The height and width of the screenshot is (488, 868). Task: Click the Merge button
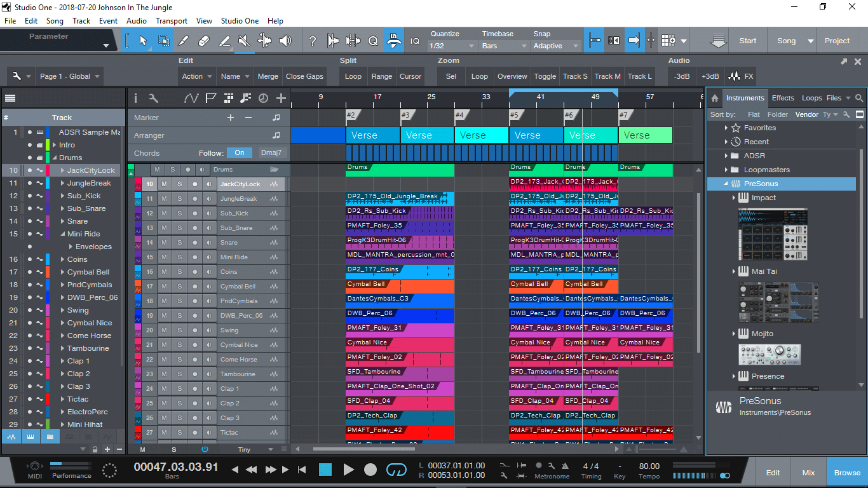[268, 76]
